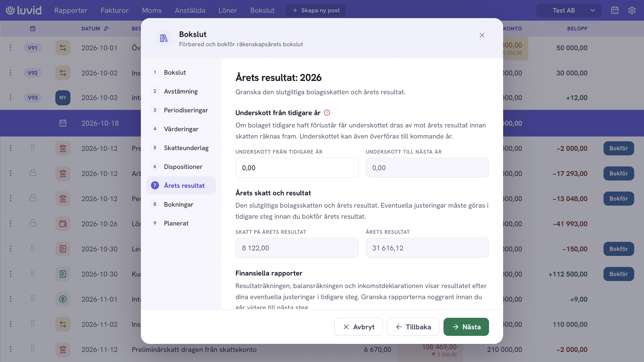Go to step 6 Dispositioner
This screenshot has width=644, height=362.
coord(181,167)
